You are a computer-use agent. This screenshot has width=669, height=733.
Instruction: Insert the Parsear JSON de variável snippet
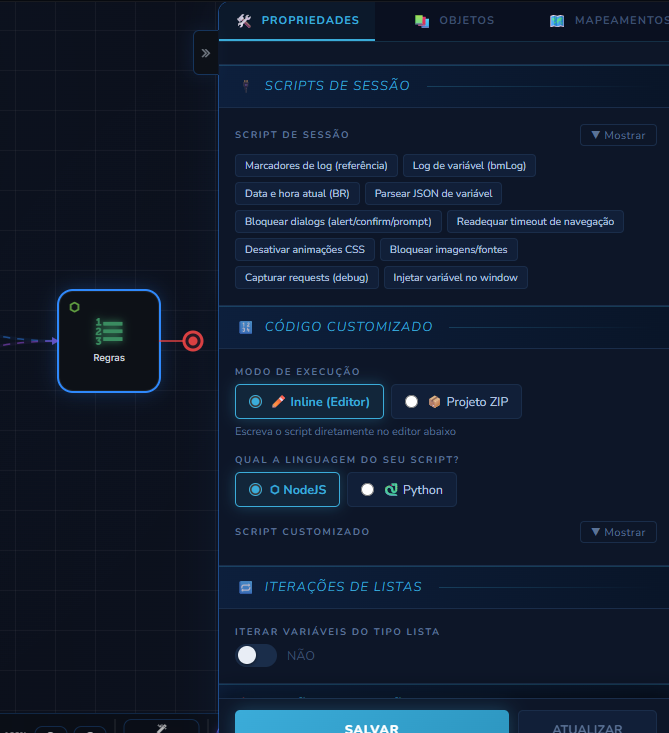pos(433,194)
